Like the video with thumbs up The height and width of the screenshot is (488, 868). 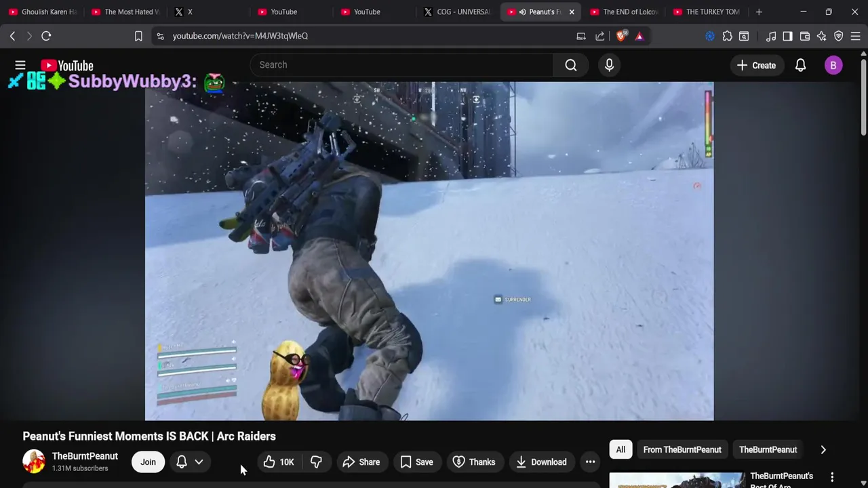279,462
